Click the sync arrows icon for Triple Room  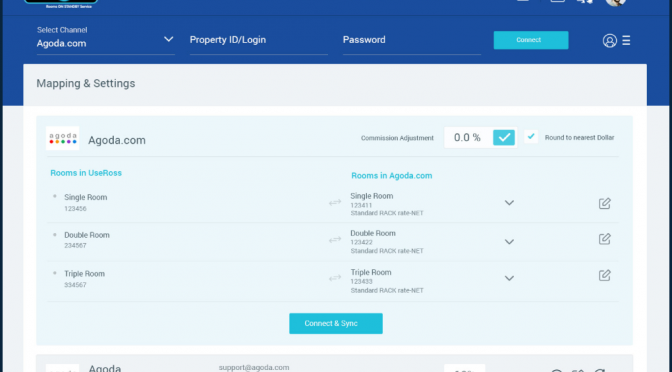(x=335, y=278)
